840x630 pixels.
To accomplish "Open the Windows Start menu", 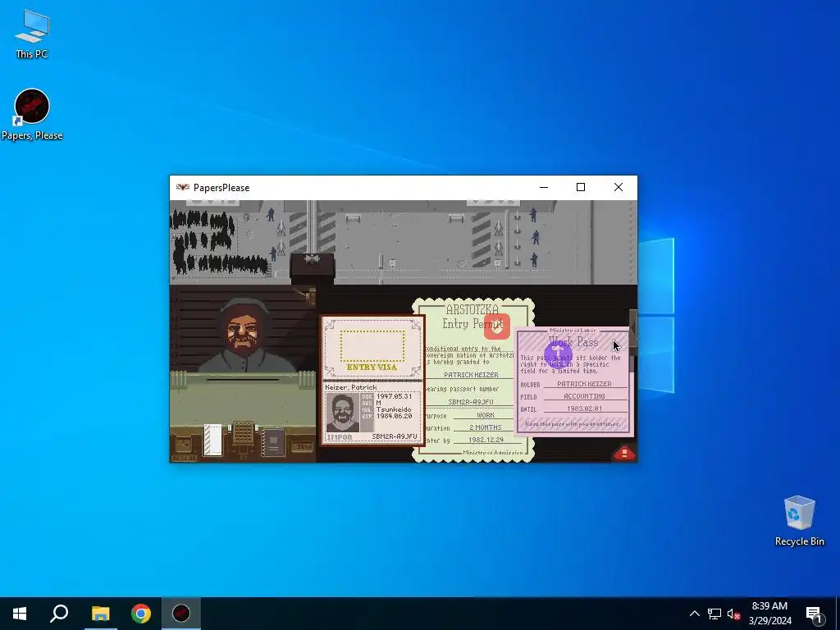I will click(x=20, y=614).
